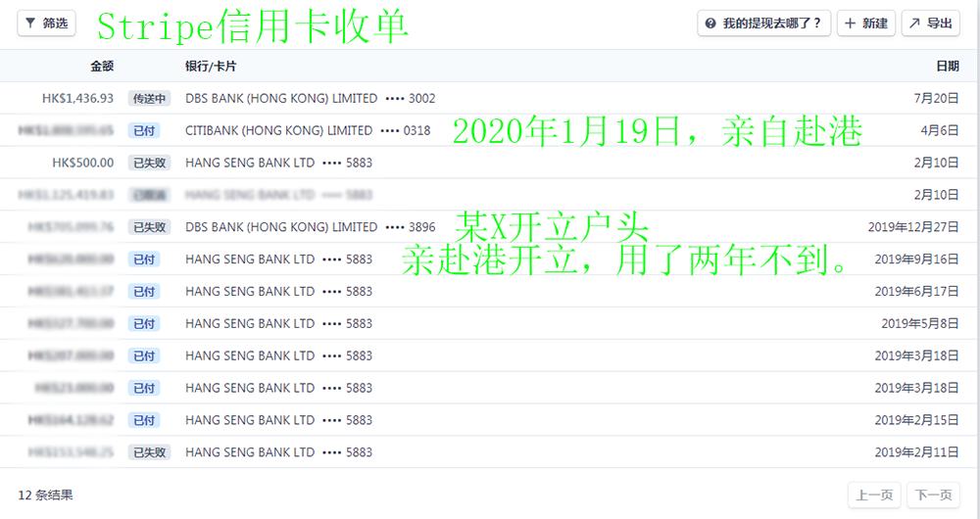Click the 金额 column header
The width and height of the screenshot is (980, 519).
coord(102,67)
